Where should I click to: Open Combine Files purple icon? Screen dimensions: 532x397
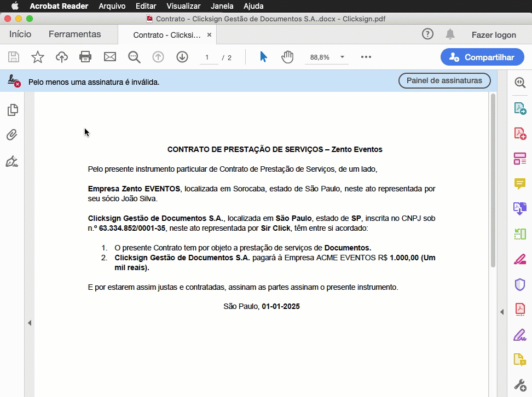pos(520,208)
